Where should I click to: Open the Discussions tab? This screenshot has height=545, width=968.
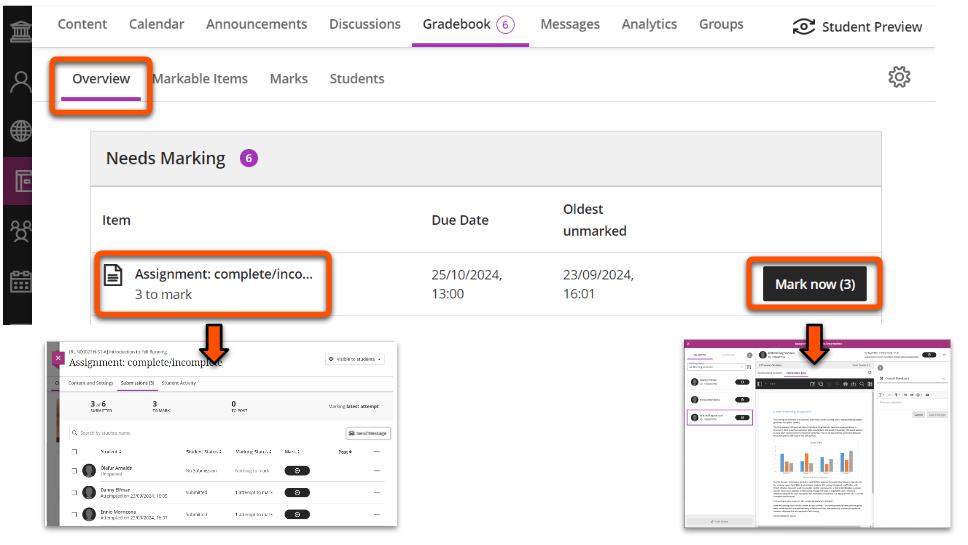(x=364, y=24)
